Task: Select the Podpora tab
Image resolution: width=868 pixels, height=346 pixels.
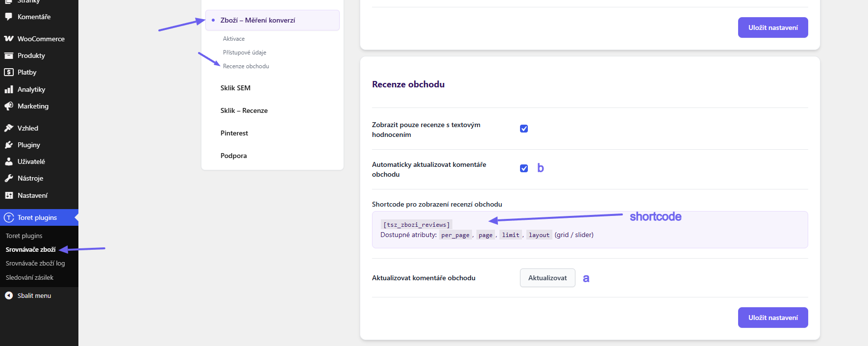Action: (234, 156)
